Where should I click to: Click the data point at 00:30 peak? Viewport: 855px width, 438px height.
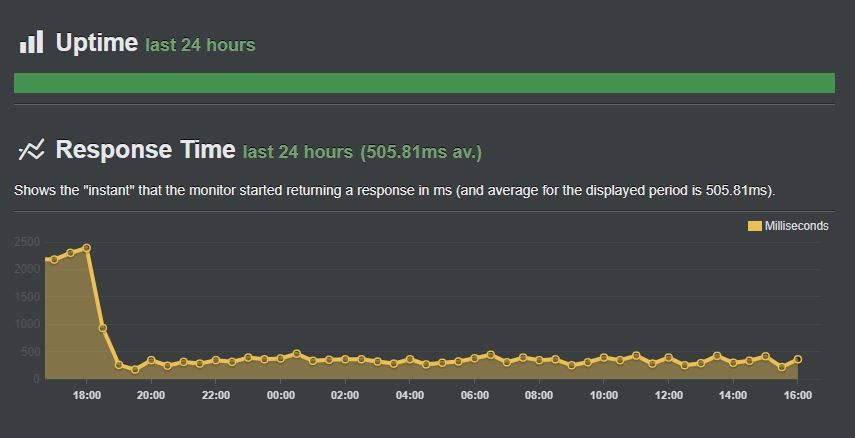[297, 353]
